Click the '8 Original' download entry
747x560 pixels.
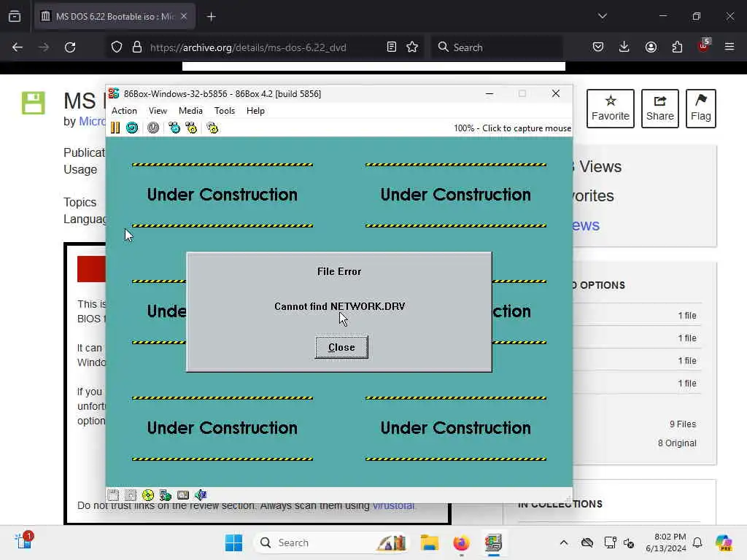(677, 443)
